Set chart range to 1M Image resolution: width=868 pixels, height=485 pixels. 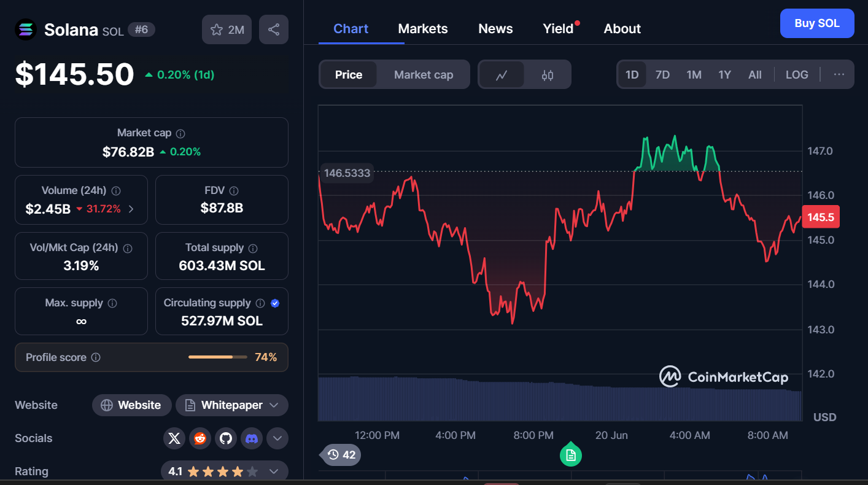pyautogui.click(x=694, y=75)
